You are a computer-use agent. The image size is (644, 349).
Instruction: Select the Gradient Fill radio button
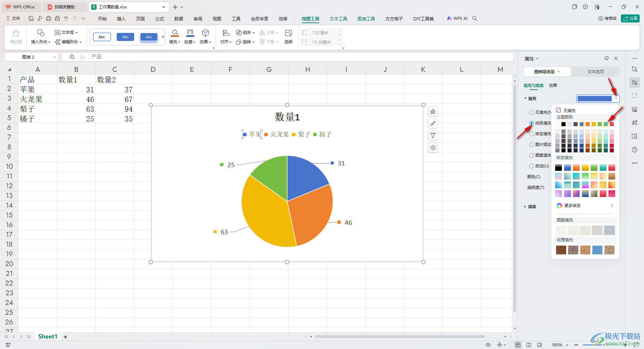coord(532,134)
